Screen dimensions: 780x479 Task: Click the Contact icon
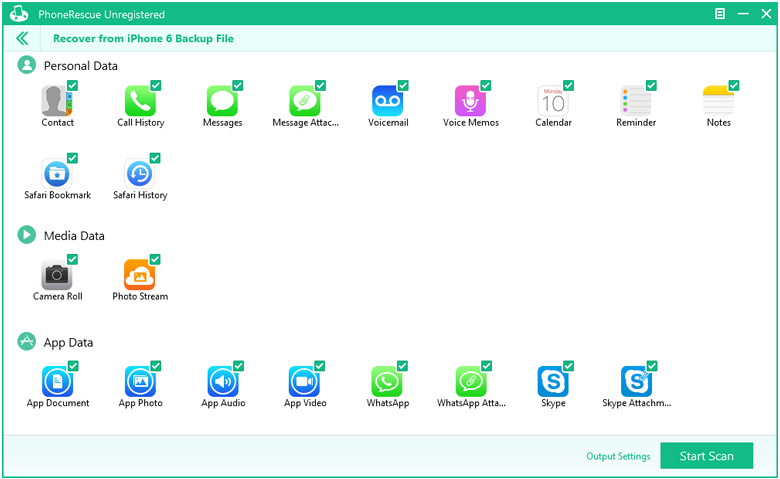[56, 101]
